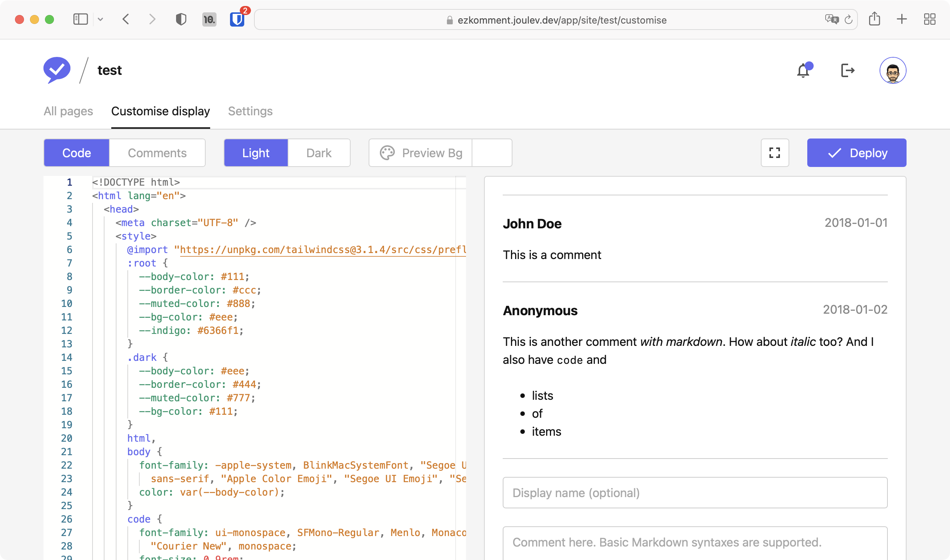950x560 pixels.
Task: Open the user avatar profile
Action: click(893, 70)
